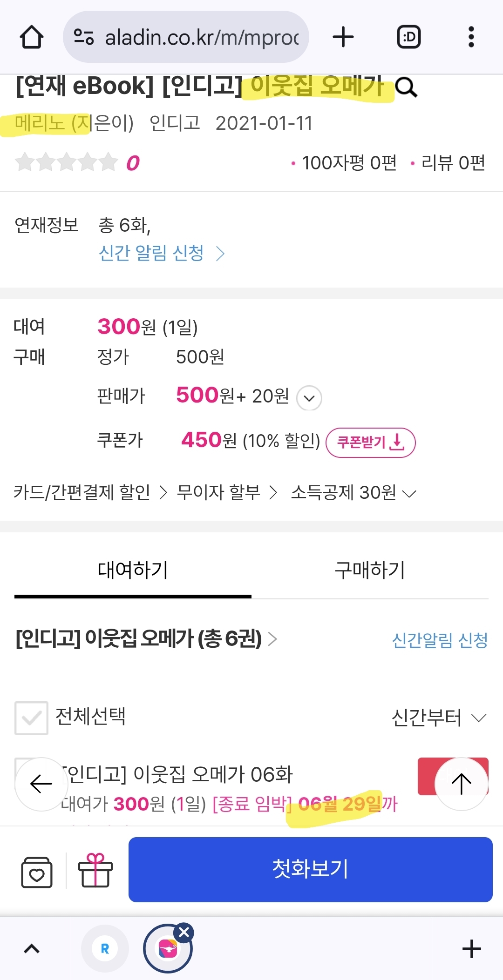Switch to the 구매하기 tab

(x=370, y=570)
